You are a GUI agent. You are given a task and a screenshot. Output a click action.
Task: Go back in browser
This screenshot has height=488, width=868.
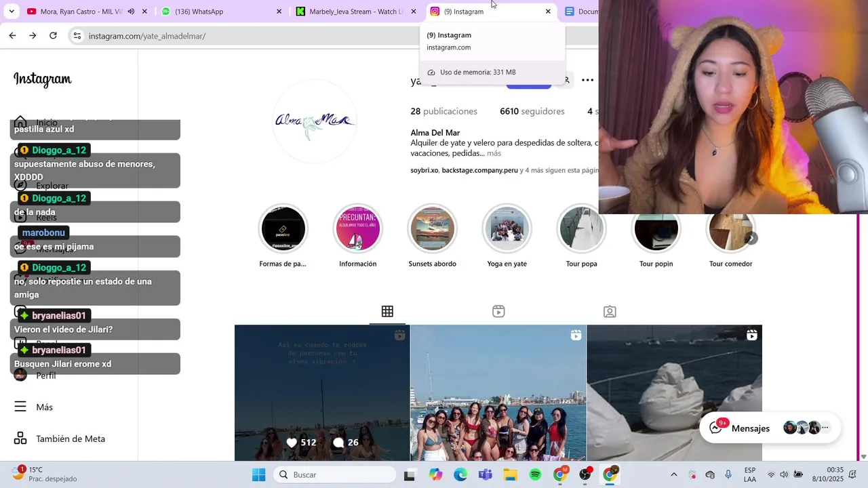coord(12,36)
